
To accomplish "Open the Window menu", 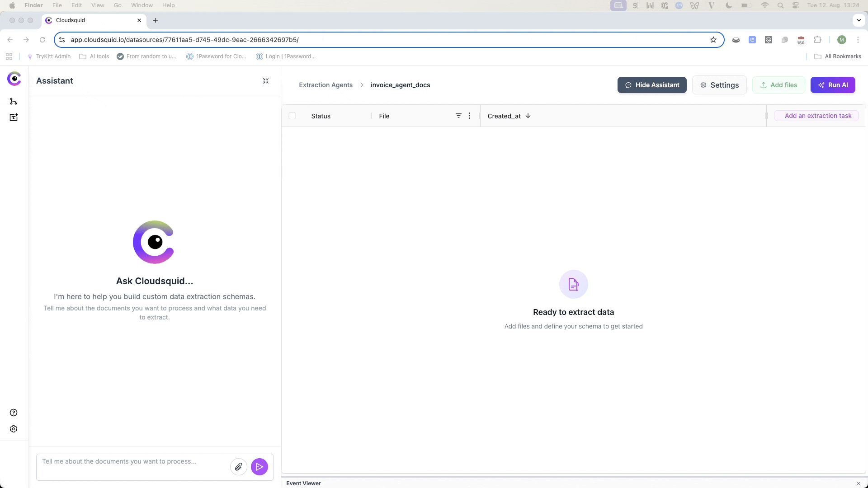I will pos(142,5).
